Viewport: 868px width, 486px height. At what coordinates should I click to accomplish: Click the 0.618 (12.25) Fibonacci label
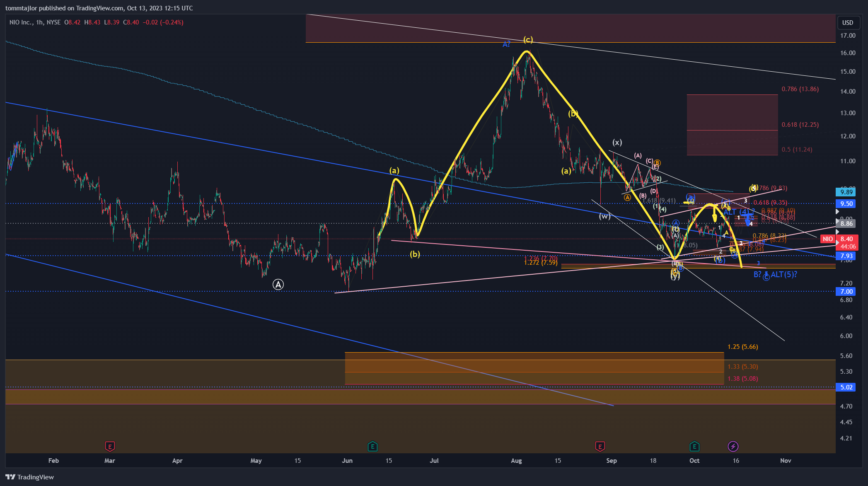(800, 125)
